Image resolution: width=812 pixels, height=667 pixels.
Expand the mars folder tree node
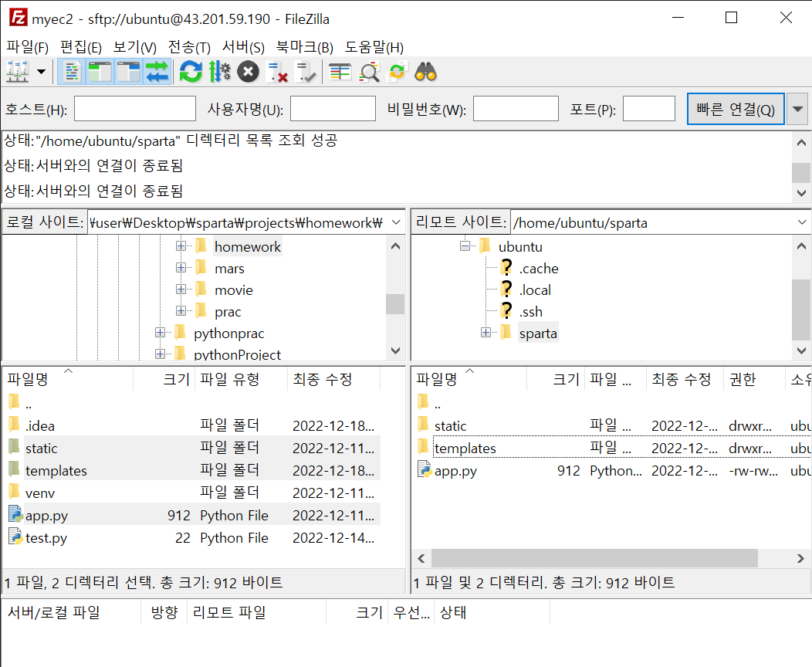pos(181,268)
